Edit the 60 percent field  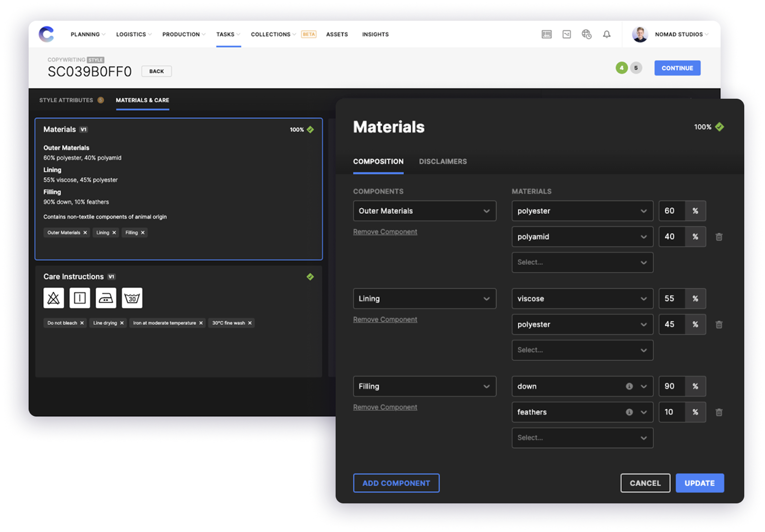[x=672, y=211]
